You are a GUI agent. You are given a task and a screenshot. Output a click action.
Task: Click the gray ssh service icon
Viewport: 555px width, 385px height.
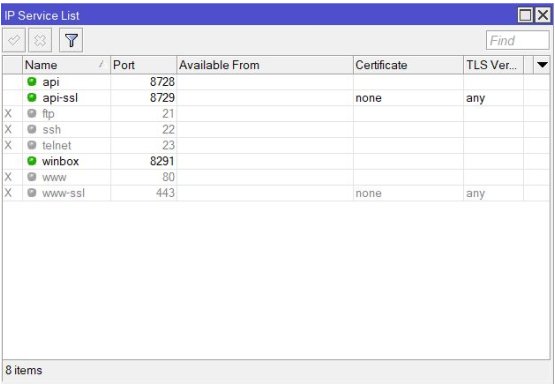pos(32,129)
